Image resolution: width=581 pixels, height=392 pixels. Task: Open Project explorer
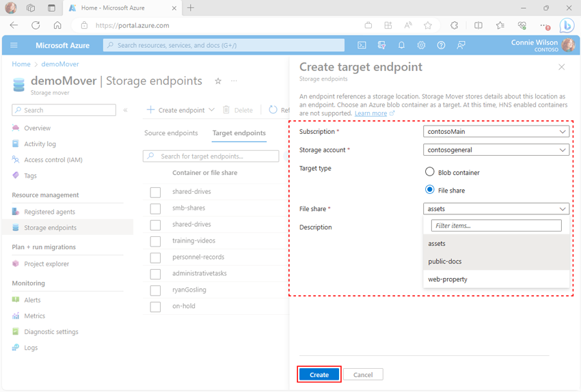coord(46,264)
